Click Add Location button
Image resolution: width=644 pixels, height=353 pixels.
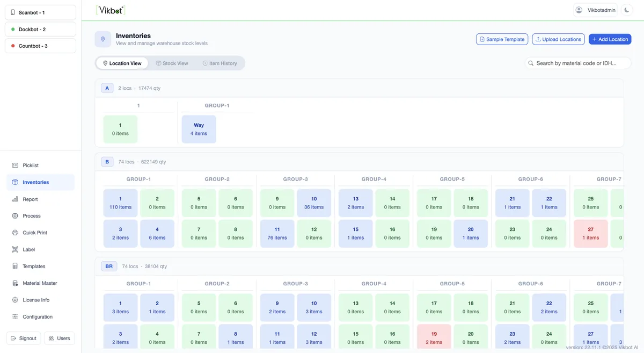tap(610, 39)
